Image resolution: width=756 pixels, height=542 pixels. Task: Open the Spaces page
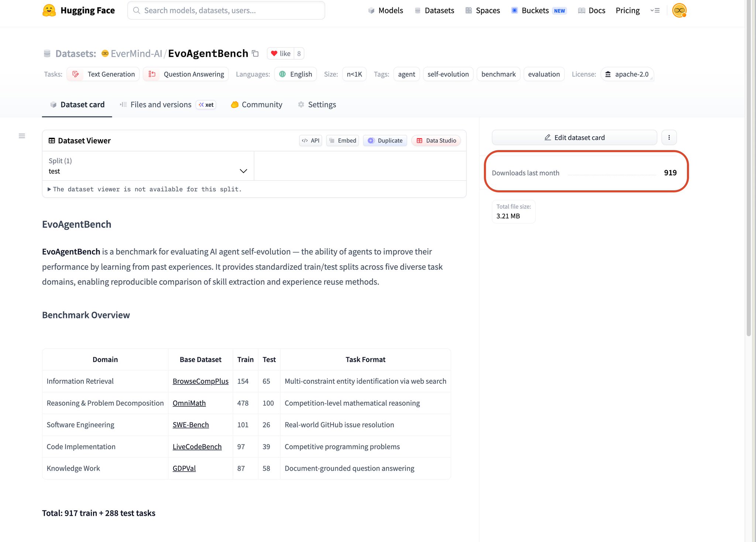coord(482,10)
